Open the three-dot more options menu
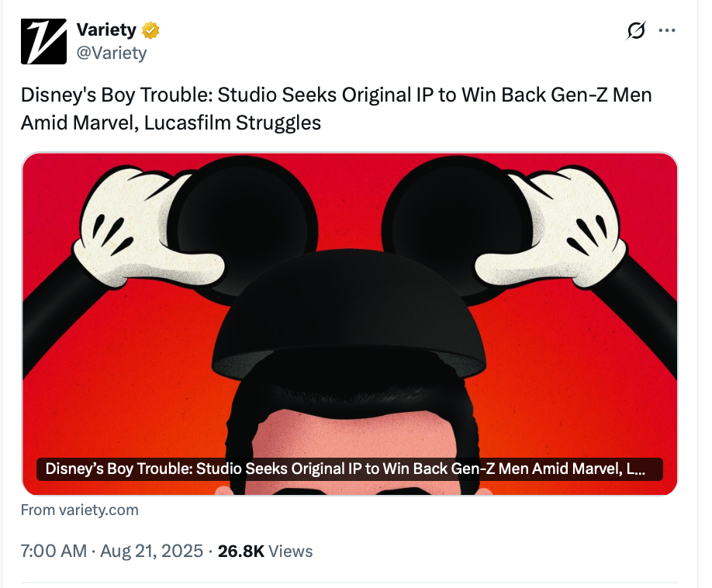This screenshot has width=712, height=588. [666, 30]
